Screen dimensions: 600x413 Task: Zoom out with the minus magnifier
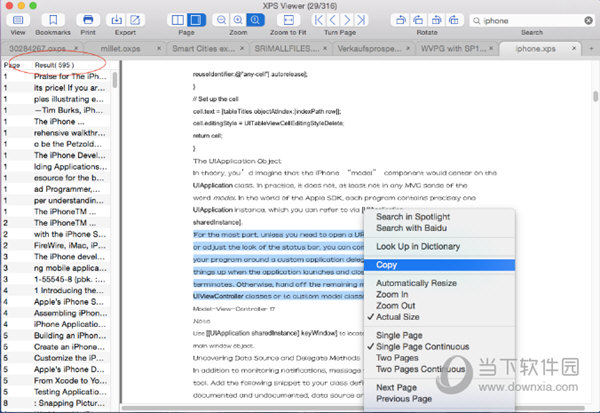click(x=221, y=20)
